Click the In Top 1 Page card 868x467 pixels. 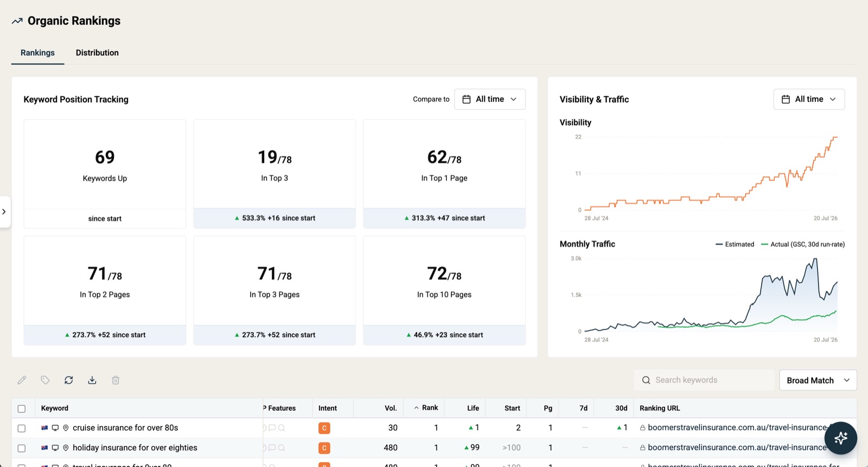click(444, 174)
